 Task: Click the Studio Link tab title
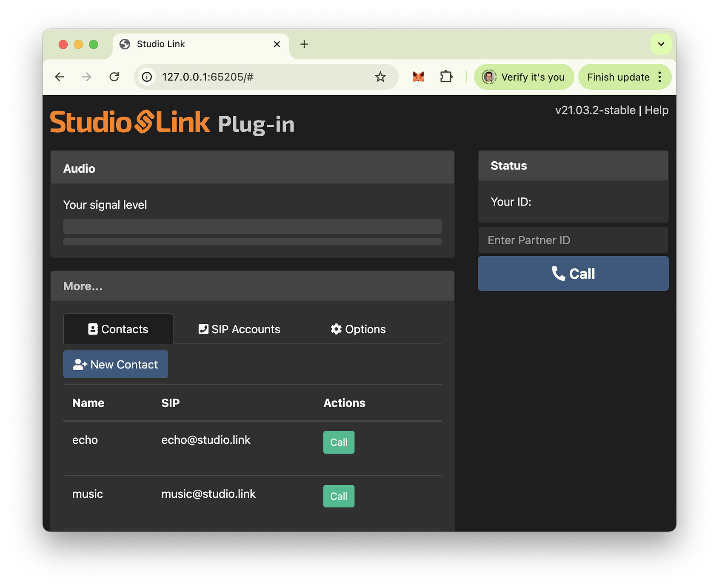click(x=161, y=44)
